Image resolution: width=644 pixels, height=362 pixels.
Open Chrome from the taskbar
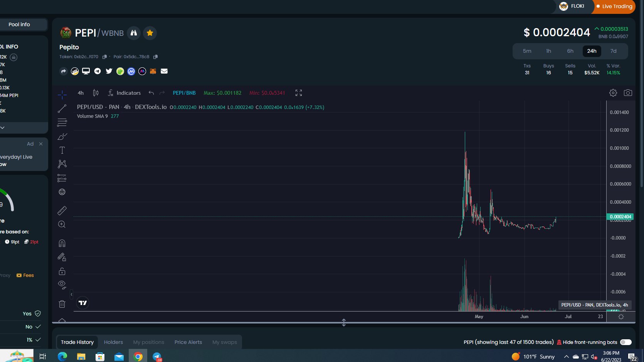pos(138,357)
